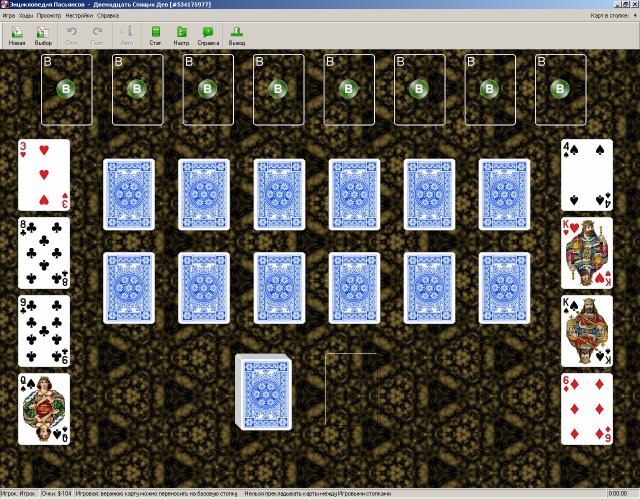Click the empty waste pile outline
The image size is (640, 500).
pos(350,390)
